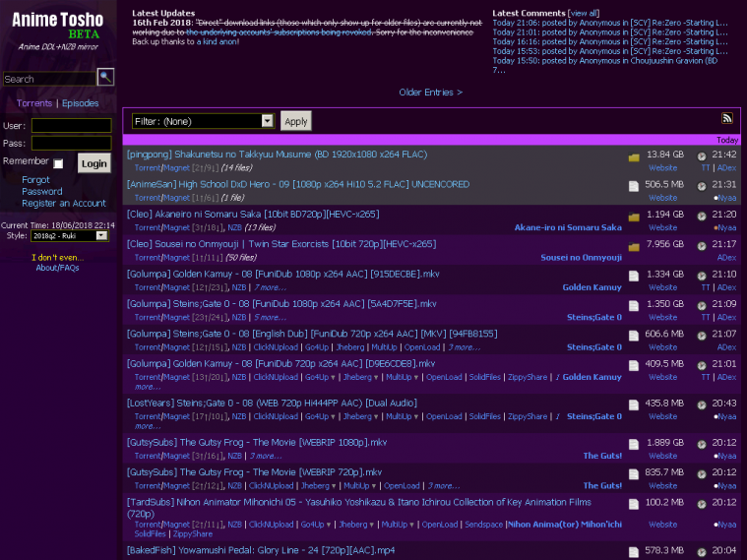Image resolution: width=747 pixels, height=560 pixels.
Task: Click clock icon beside 21:31 timestamp
Action: pos(702,186)
